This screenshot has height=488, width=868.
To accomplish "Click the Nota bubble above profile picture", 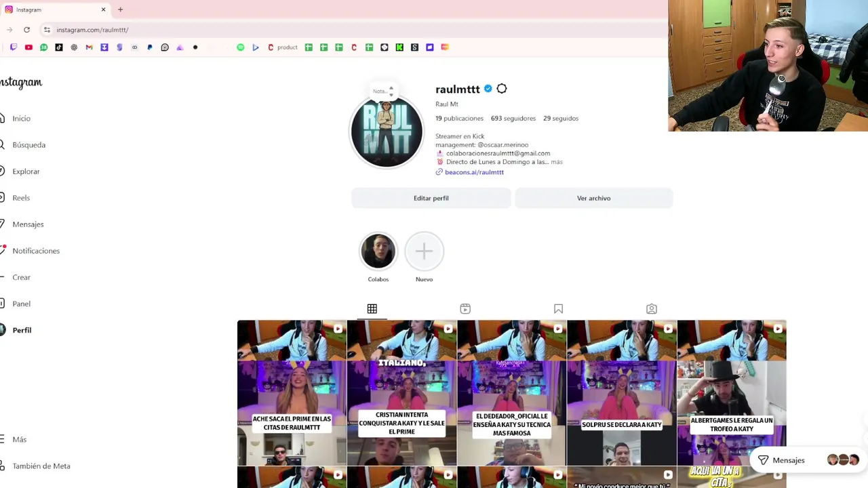I will click(x=382, y=91).
